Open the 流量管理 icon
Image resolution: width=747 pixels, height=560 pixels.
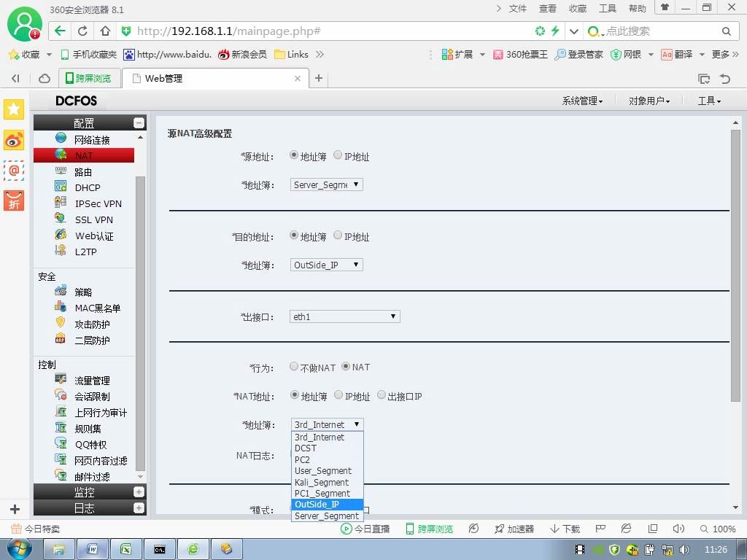tap(61, 379)
